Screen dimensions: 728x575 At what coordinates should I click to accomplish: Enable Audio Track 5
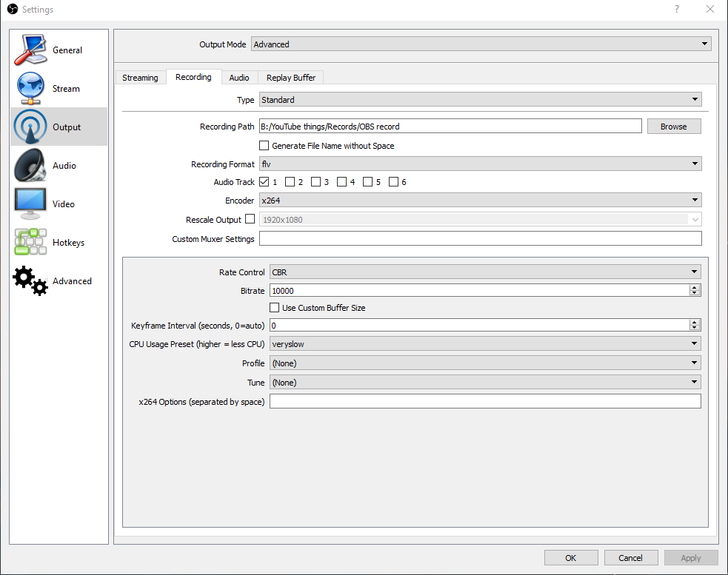pos(368,181)
